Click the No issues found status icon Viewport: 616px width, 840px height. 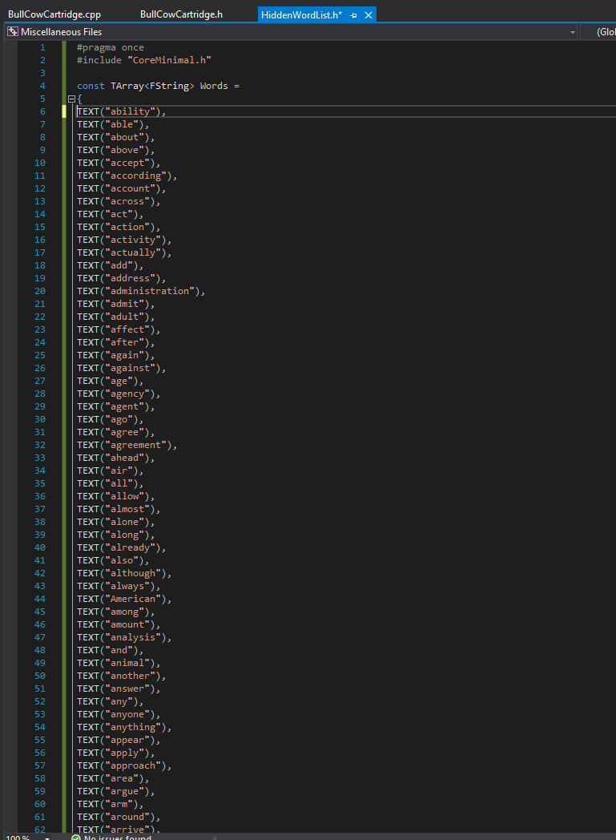point(76,837)
